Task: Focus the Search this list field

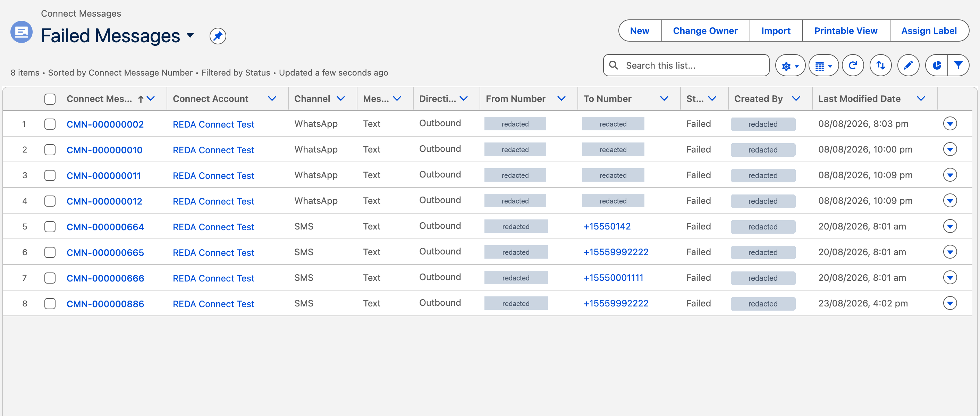Action: [686, 66]
